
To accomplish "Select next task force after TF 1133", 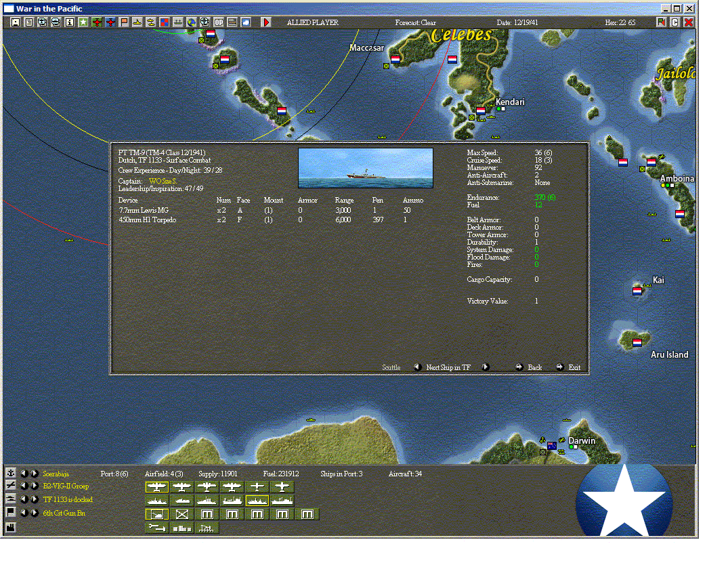I will (x=35, y=499).
